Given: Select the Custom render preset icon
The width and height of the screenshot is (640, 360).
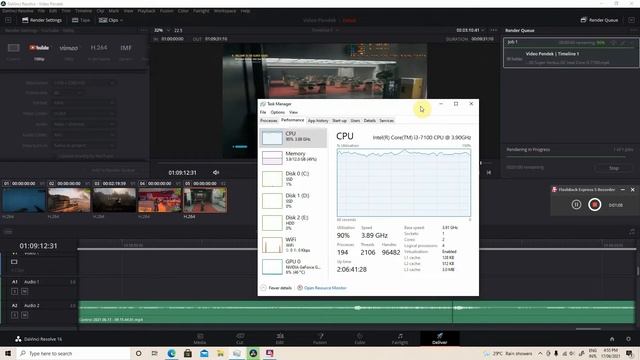Looking at the screenshot, I should pyautogui.click(x=13, y=48).
